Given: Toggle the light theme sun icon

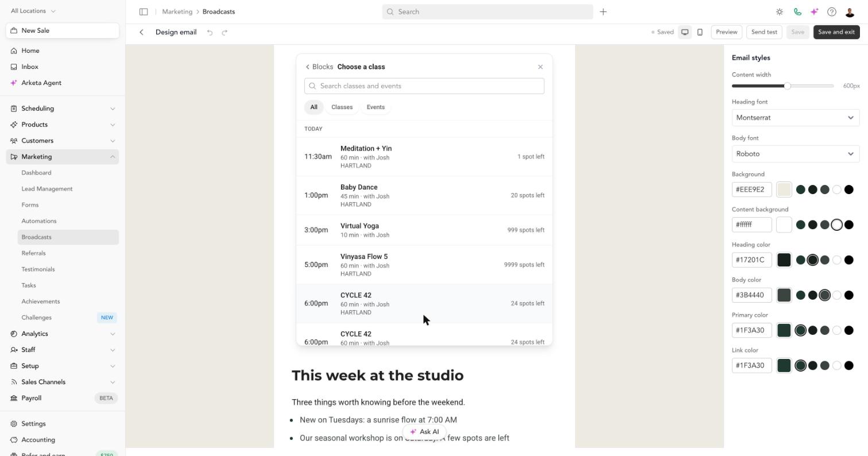Looking at the screenshot, I should coord(780,11).
